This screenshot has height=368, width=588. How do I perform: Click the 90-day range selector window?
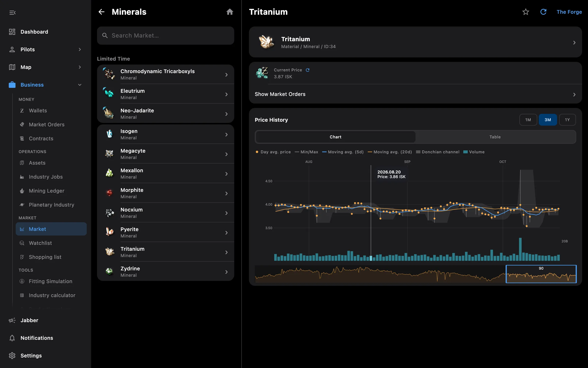(541, 274)
